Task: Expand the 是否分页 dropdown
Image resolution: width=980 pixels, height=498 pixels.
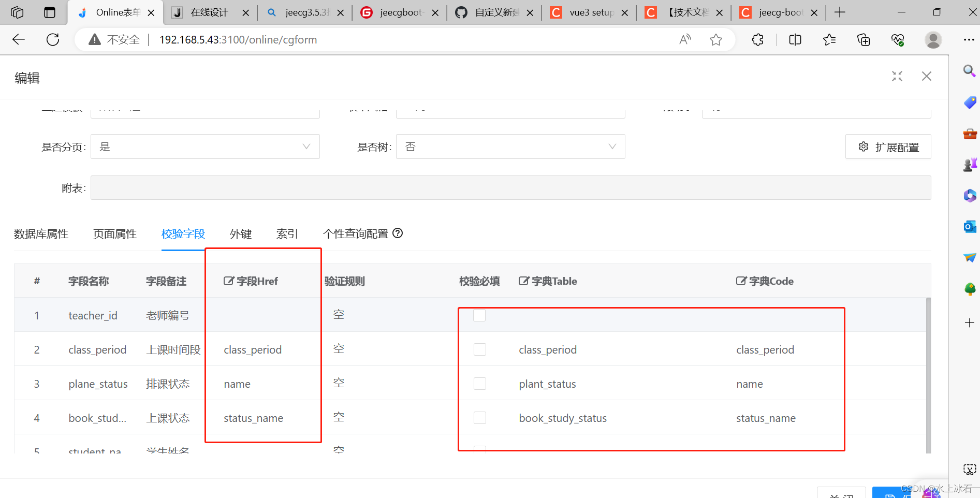Action: click(205, 147)
